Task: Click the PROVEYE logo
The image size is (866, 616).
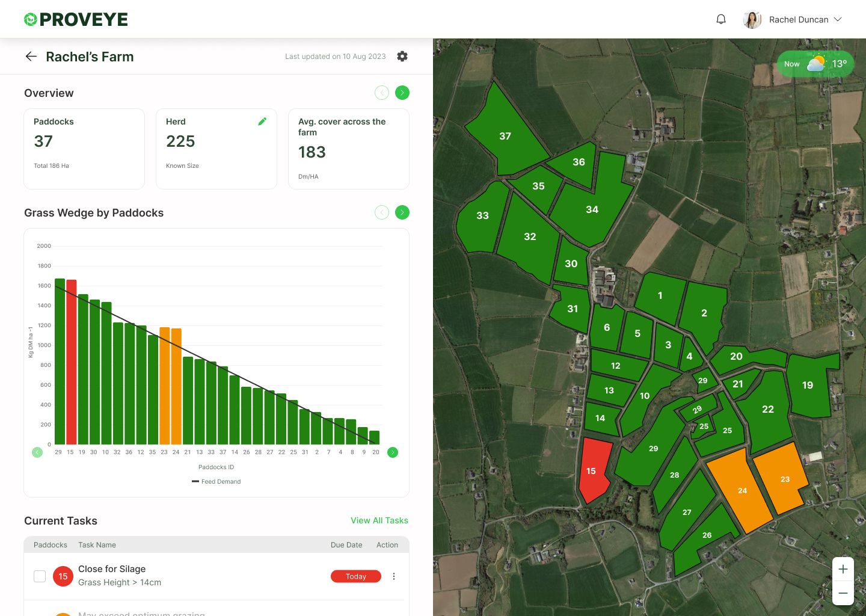Action: [x=76, y=19]
